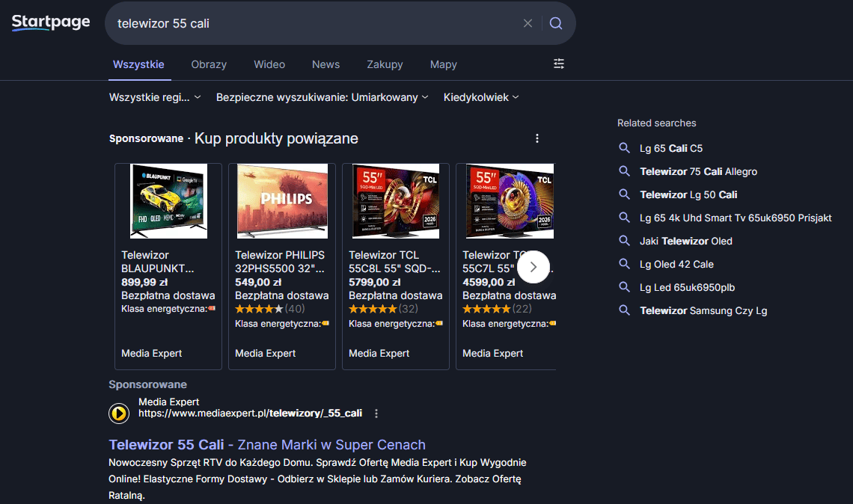853x504 pixels.
Task: Open related search Telewizor 75 Cali Allegro
Action: click(x=698, y=171)
